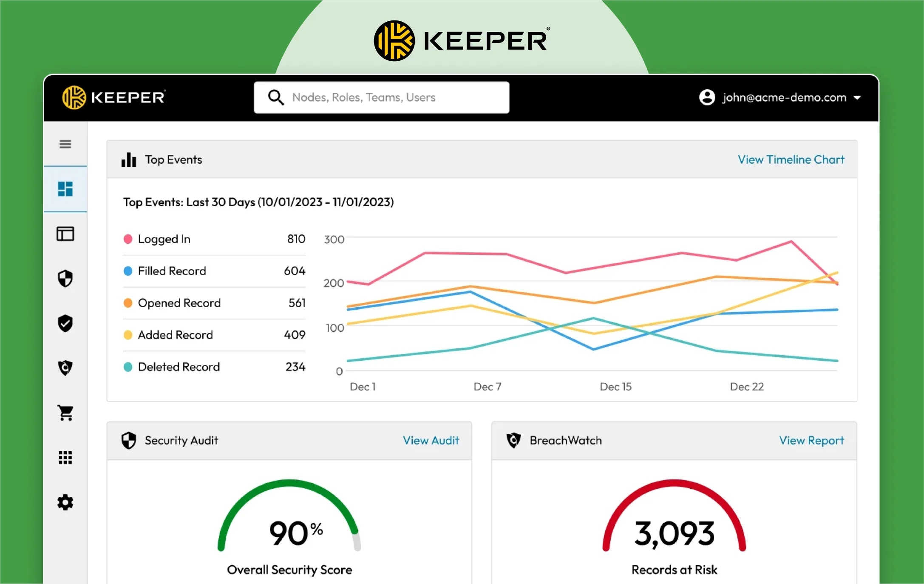Open the settings gear icon in sidebar
The height and width of the screenshot is (584, 924).
(65, 502)
